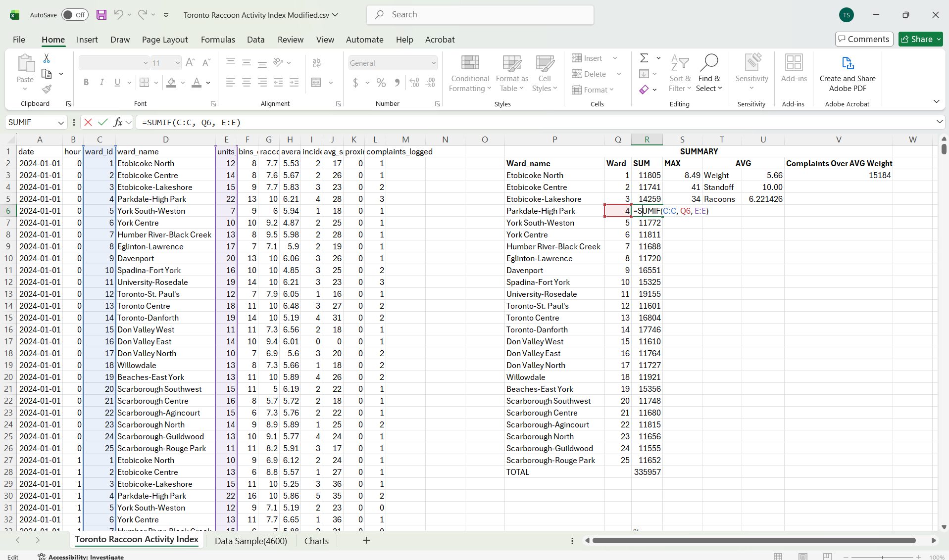The image size is (949, 560).
Task: Click the Redo arrow icon
Action: click(142, 15)
